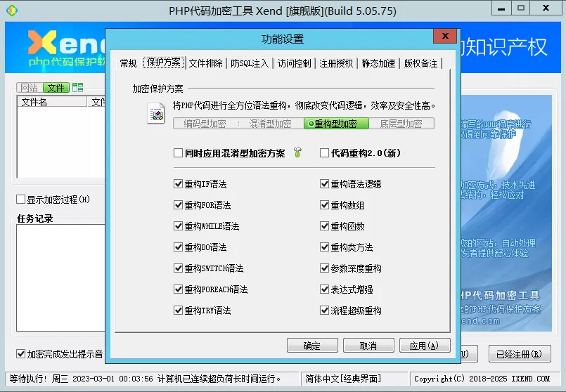Click the Xend app icon in title bar
This screenshot has height=392, width=566.
11,11
